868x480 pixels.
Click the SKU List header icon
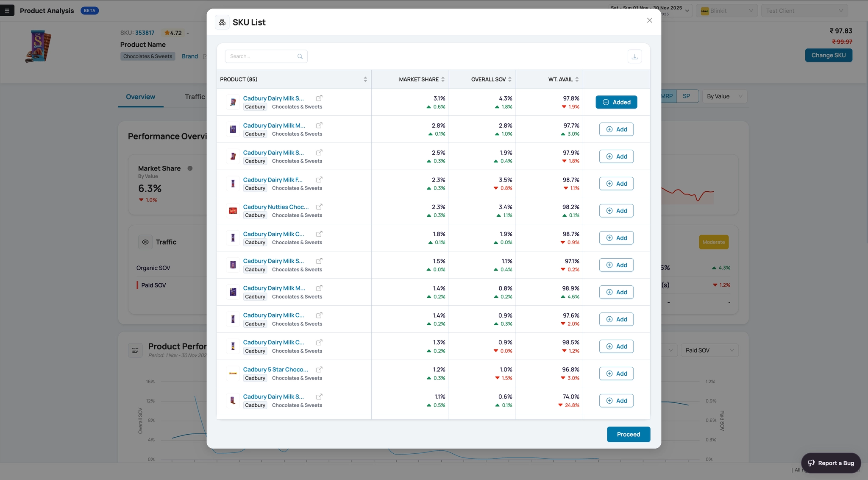[222, 22]
